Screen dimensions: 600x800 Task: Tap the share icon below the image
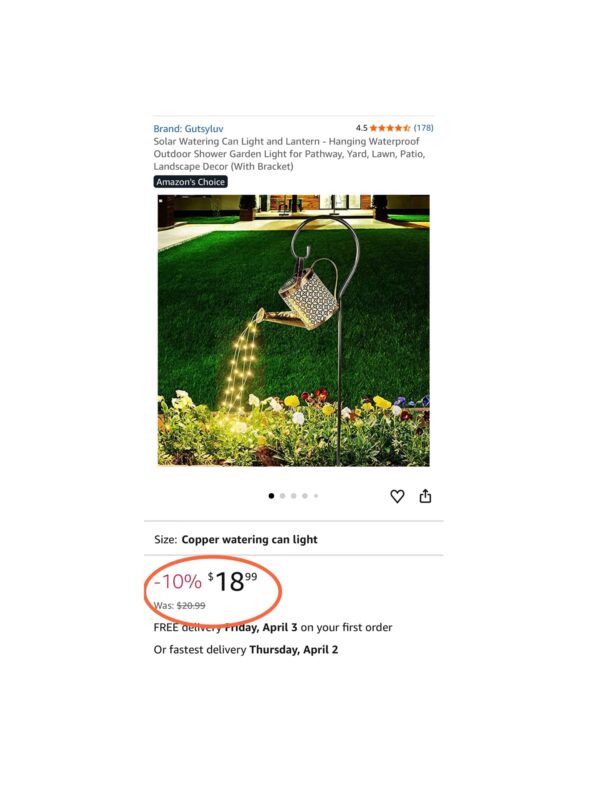(x=425, y=495)
